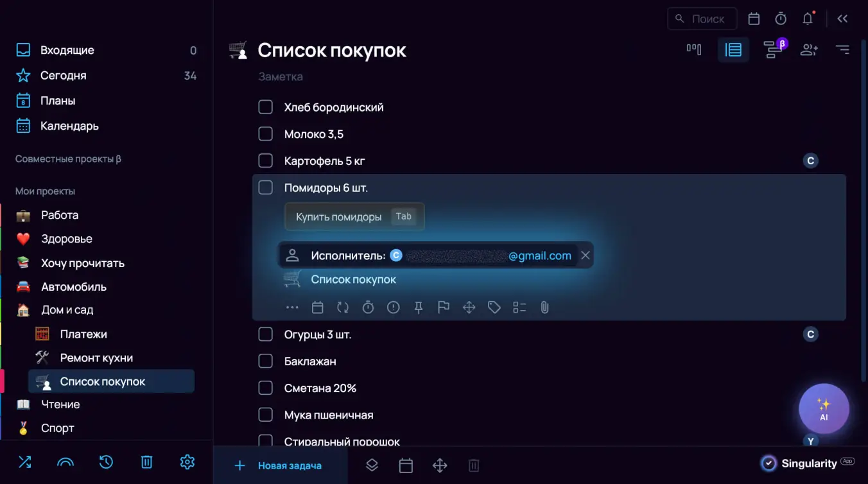Check off Картофель 5 кг

tap(265, 160)
